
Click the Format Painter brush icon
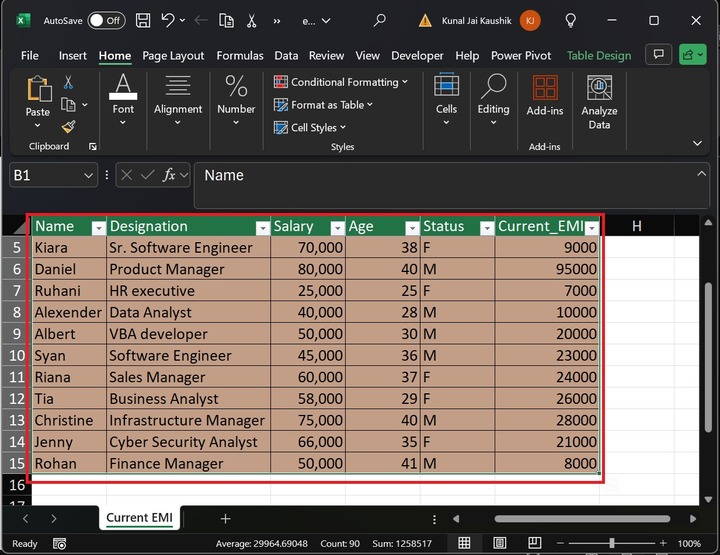tap(68, 126)
